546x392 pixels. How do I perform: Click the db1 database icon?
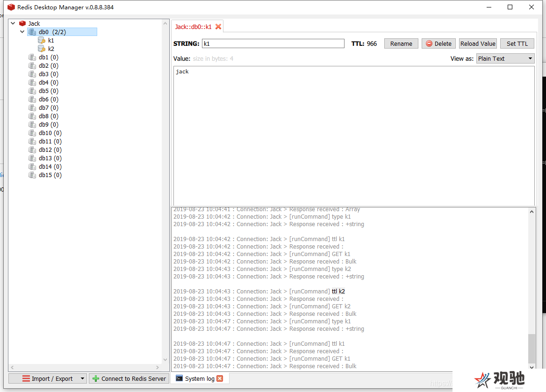32,57
